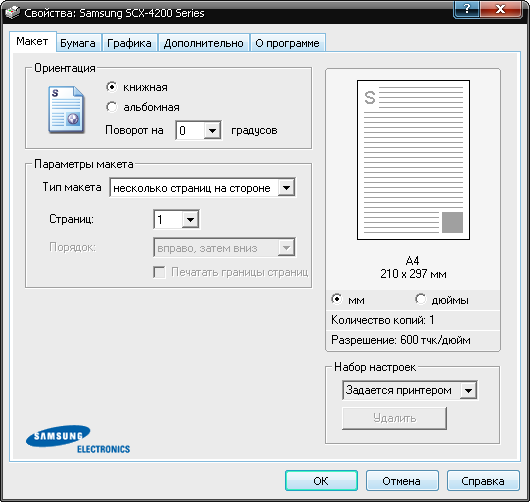The width and height of the screenshot is (530, 502).
Task: Click the A4 page preview thumbnail
Action: [413, 160]
